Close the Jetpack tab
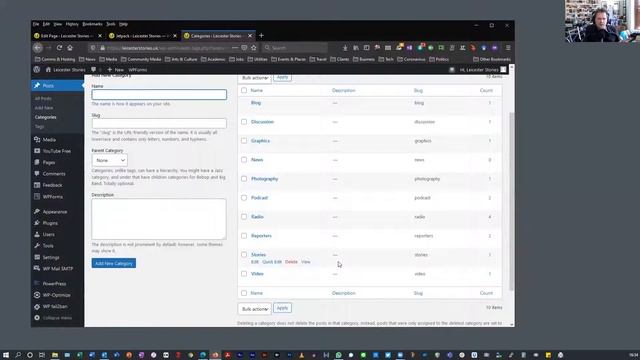 [175, 36]
